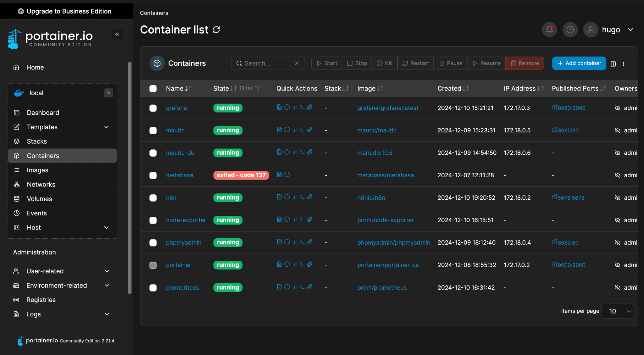
Task: Open mariadb:10.6 image link
Action: [375, 153]
